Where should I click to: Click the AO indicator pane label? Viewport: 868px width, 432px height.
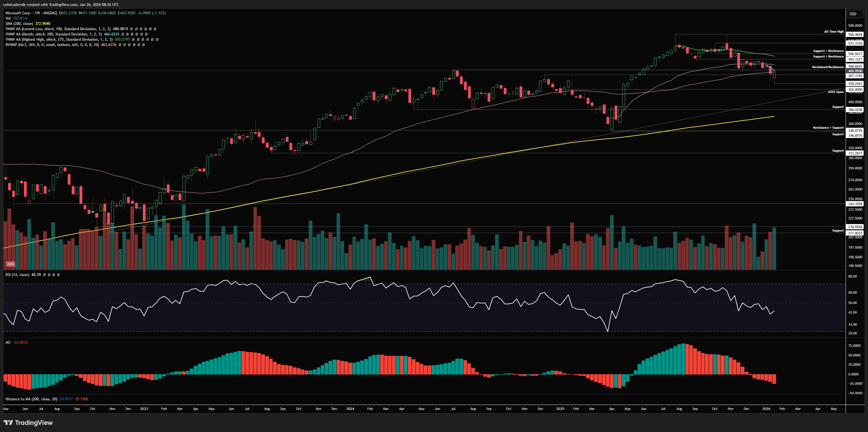point(8,342)
